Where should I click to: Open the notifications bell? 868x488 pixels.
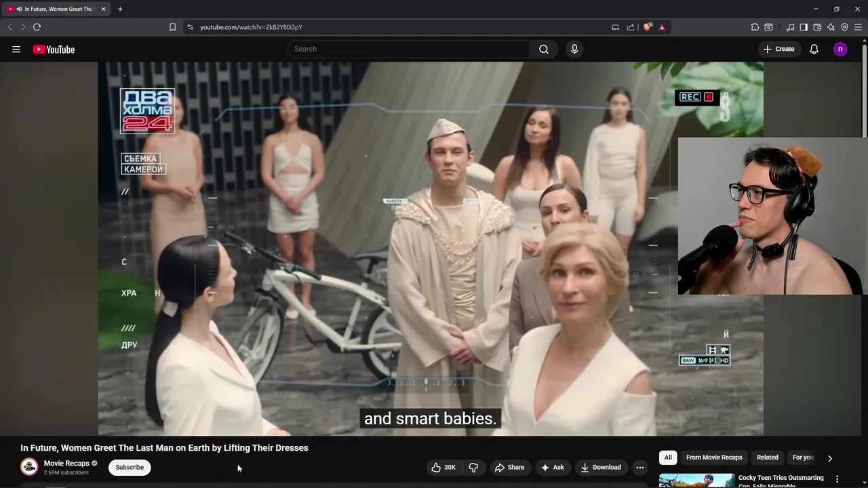tap(814, 49)
